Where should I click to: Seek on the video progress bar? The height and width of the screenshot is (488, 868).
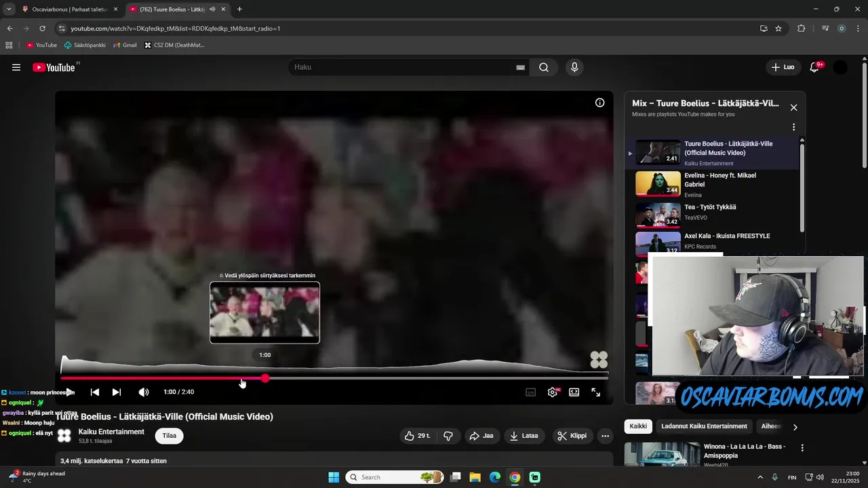pyautogui.click(x=334, y=378)
